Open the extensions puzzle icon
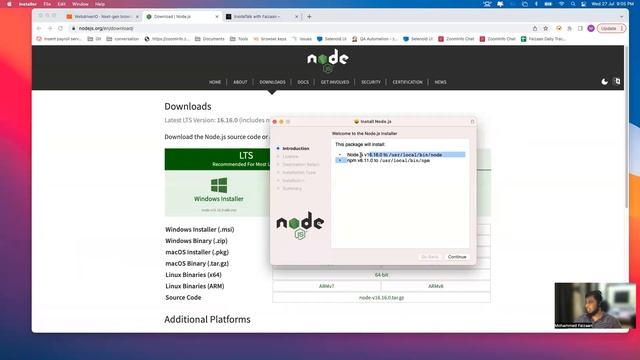640x360 pixels. (569, 29)
